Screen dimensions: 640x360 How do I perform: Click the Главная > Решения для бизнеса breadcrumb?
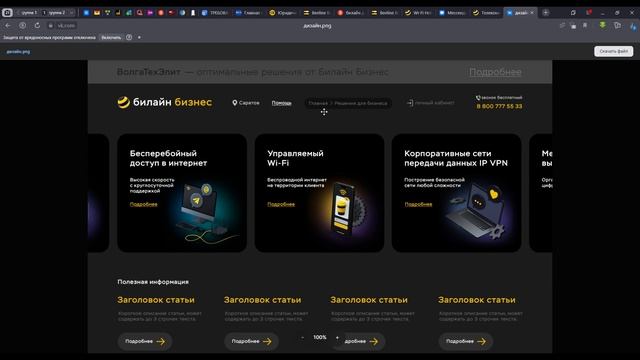coord(348,103)
